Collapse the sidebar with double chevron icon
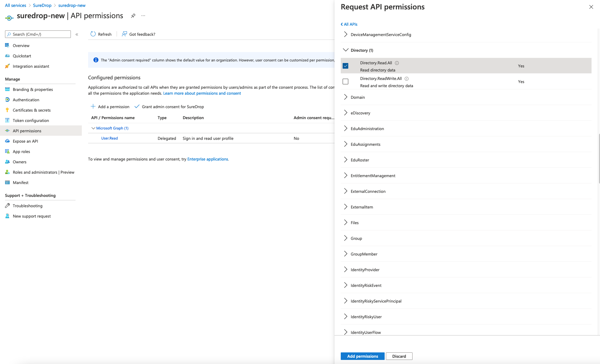 click(x=77, y=34)
